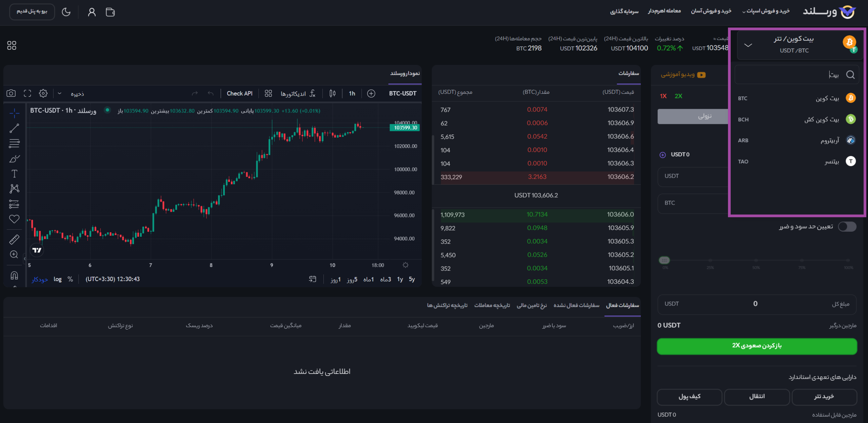
Task: Select the ruler measure tool
Action: coord(14,239)
